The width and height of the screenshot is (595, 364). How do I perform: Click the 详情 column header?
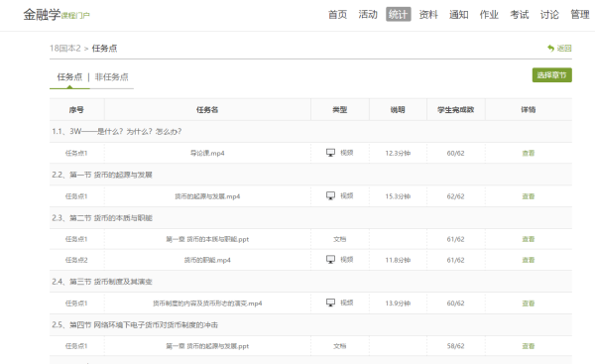click(529, 110)
